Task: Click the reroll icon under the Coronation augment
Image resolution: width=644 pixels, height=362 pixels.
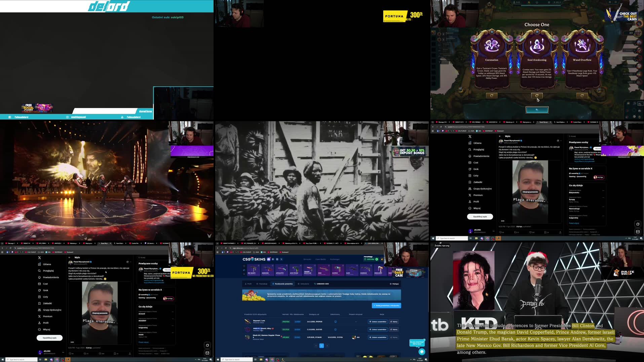Action: (491, 95)
